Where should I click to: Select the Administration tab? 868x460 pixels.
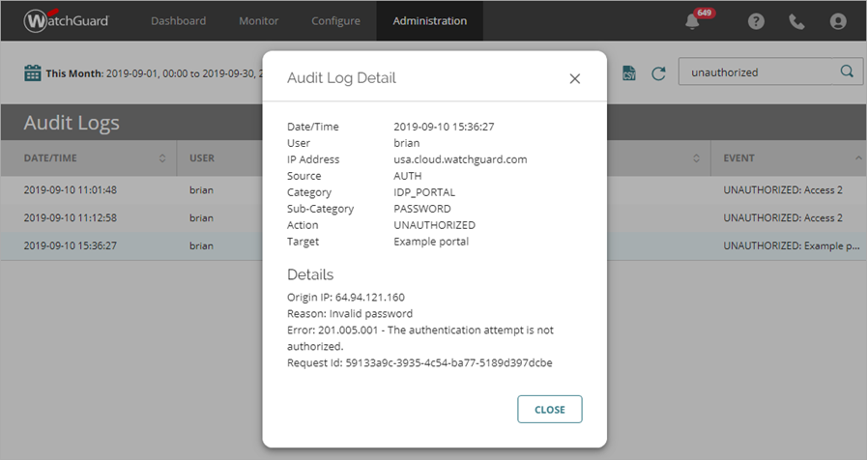429,20
